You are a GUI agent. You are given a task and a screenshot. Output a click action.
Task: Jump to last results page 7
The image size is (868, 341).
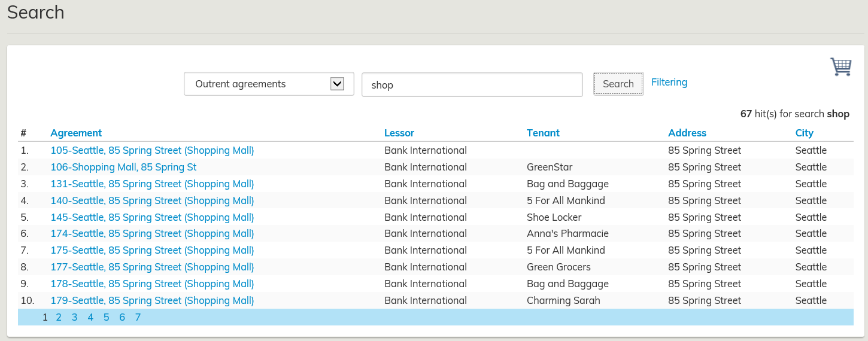(138, 318)
